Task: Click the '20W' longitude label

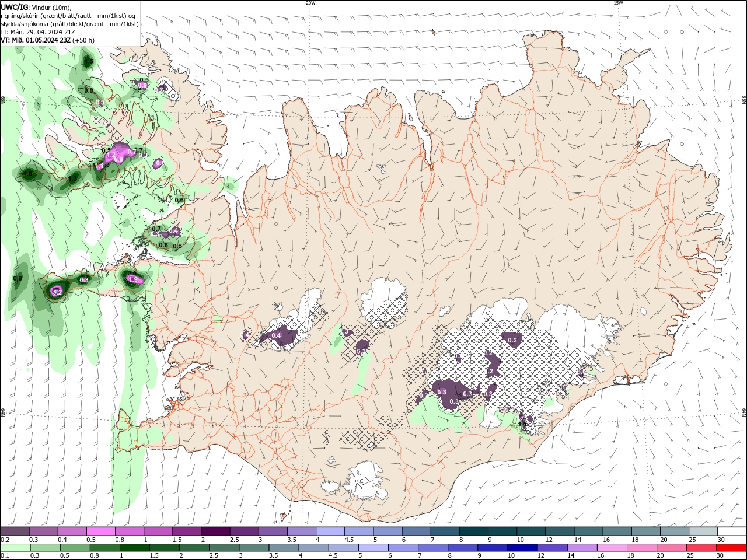Action: 310,3
